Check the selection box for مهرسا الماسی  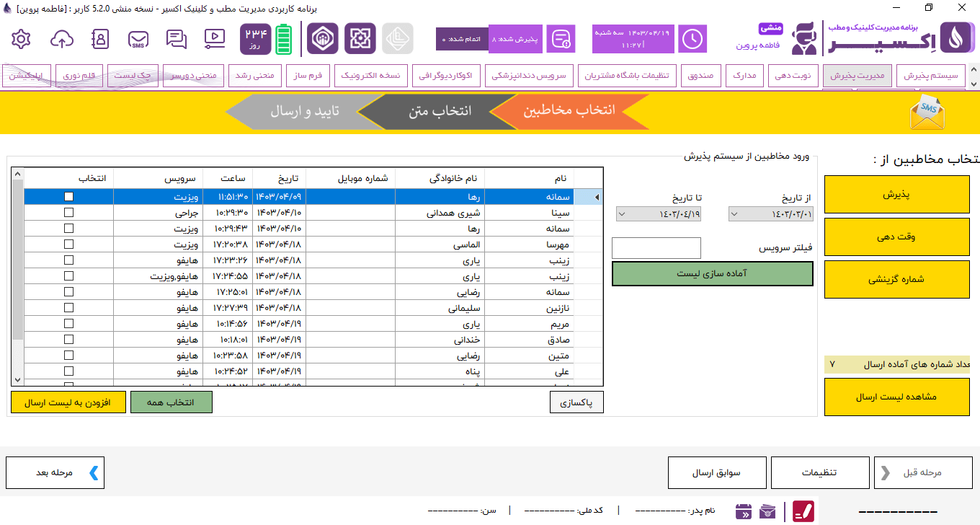coord(68,244)
